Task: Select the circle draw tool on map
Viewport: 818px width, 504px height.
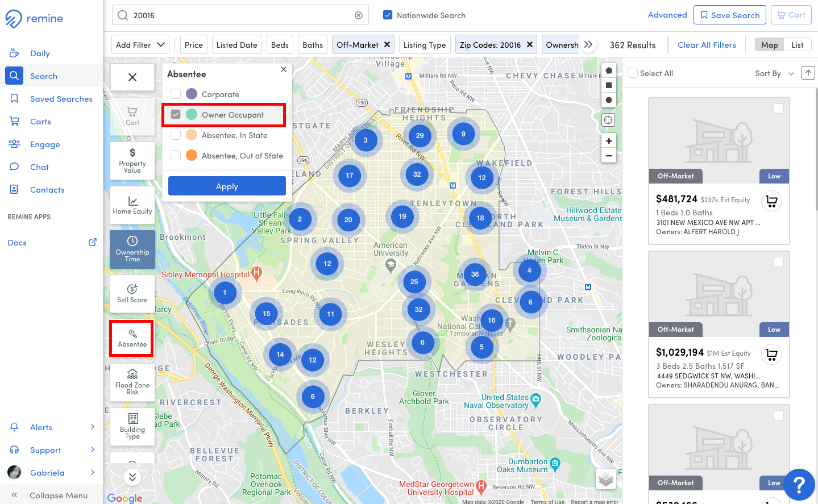Action: point(609,100)
